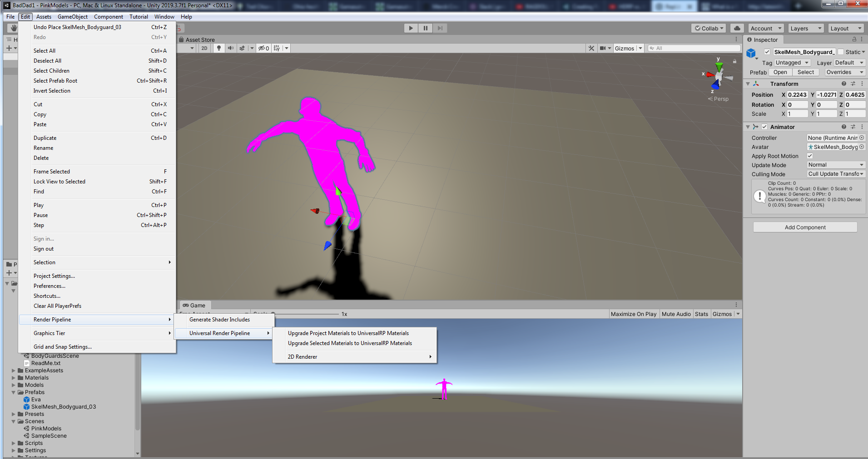
Task: Expand the Materials folder in Project
Action: pyautogui.click(x=14, y=378)
